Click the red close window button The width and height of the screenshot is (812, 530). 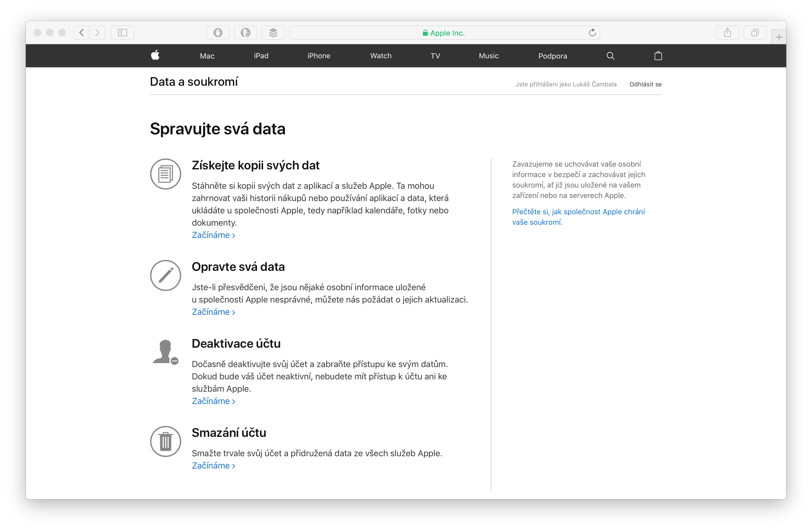tap(37, 33)
